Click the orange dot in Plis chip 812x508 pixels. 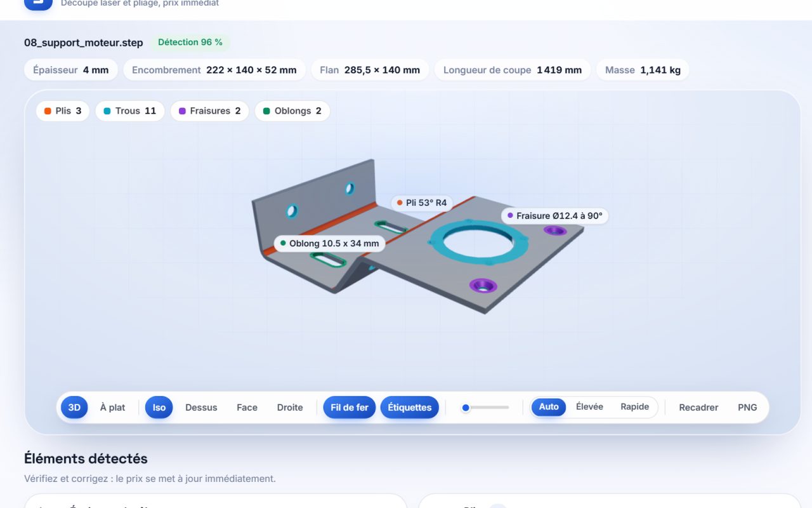point(48,111)
